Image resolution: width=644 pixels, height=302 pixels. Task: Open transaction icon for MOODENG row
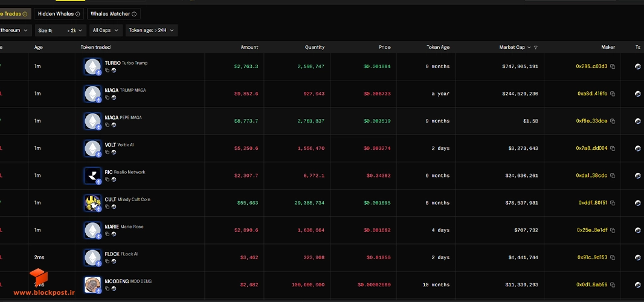point(638,284)
